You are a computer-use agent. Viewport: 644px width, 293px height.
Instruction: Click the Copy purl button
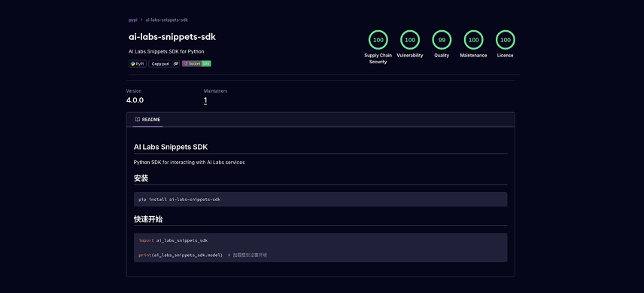pyautogui.click(x=160, y=64)
